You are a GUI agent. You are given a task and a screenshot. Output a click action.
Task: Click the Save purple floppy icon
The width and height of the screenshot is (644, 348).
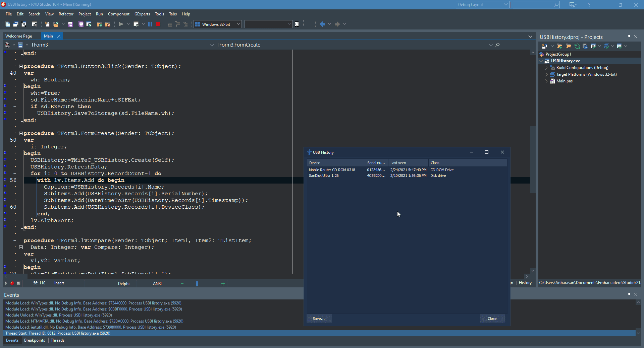click(x=70, y=24)
